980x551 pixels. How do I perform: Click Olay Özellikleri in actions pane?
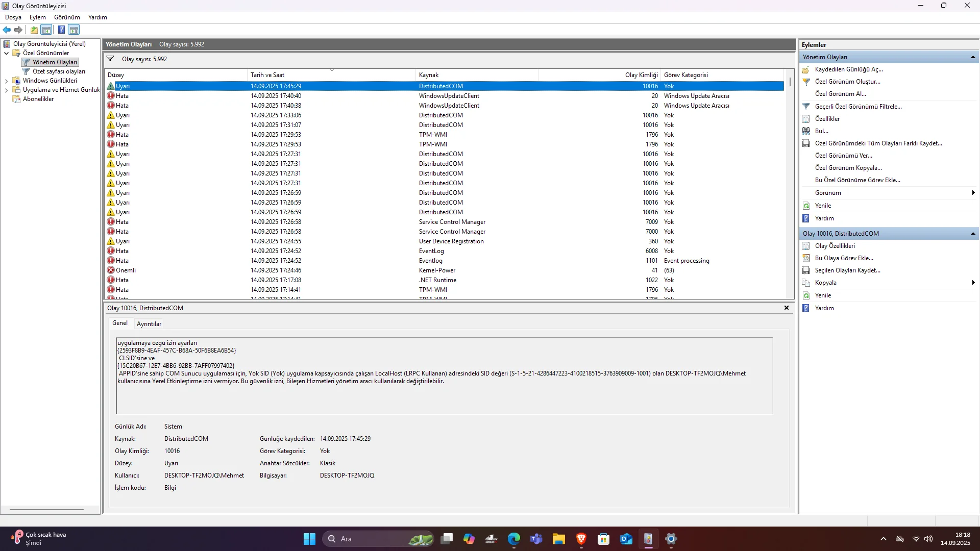pos(835,246)
